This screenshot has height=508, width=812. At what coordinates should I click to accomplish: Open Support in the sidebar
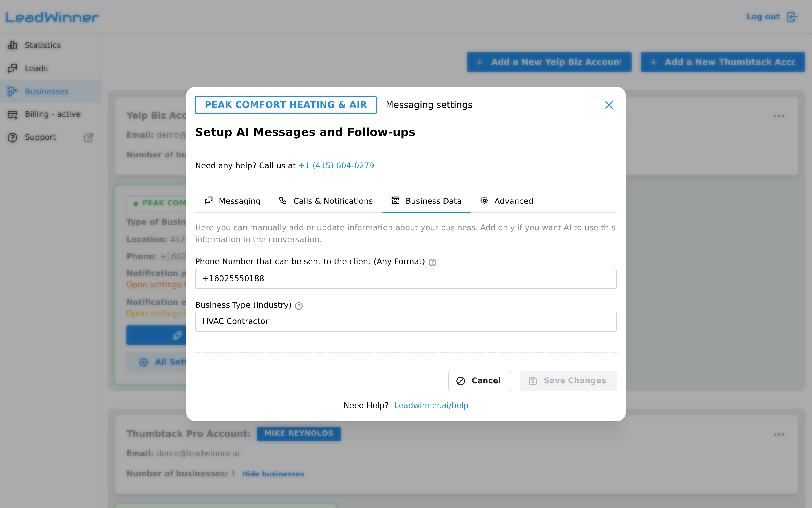(x=50, y=137)
